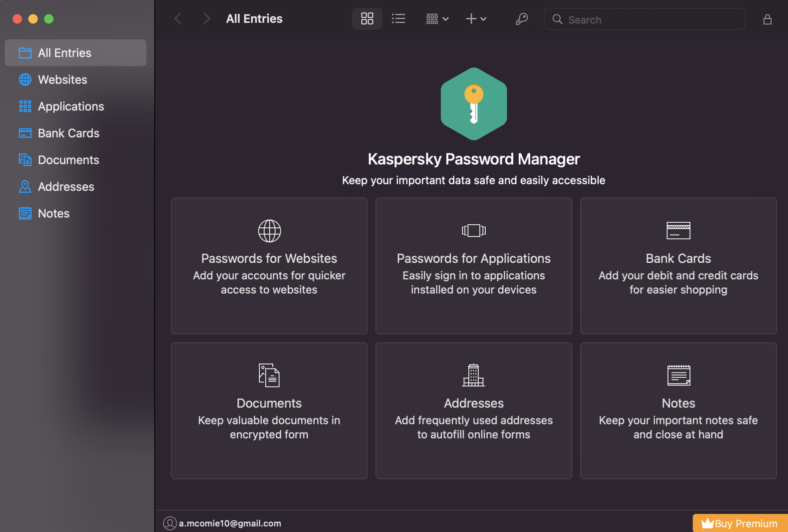Click the Kaspersky Password Manager hexagon logo
Viewport: 788px width, 532px height.
click(474, 104)
